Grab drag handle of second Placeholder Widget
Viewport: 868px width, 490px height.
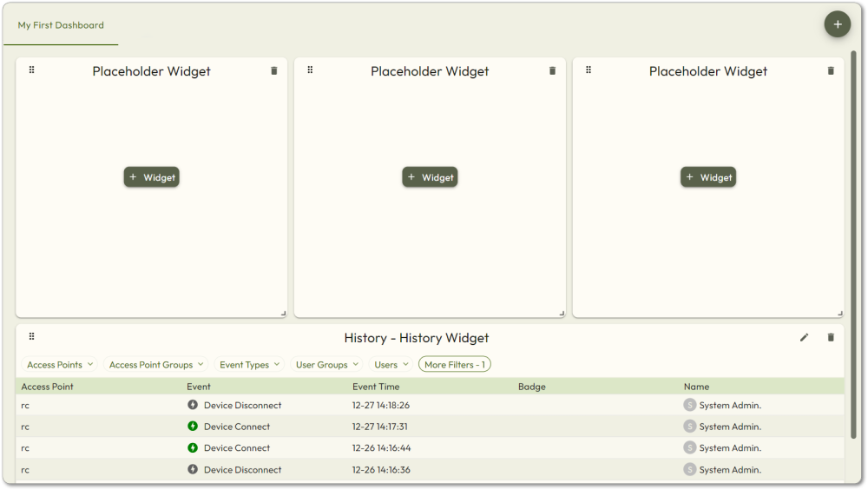(310, 70)
